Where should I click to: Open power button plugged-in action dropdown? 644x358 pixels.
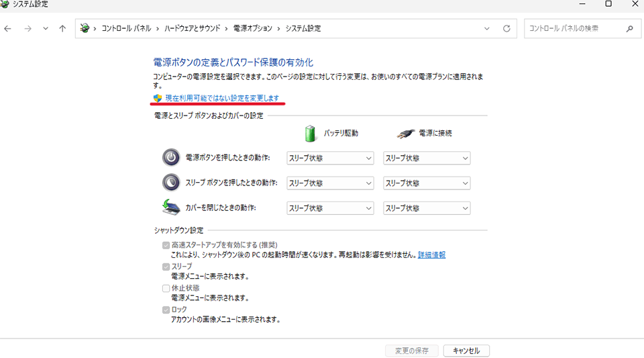point(427,159)
